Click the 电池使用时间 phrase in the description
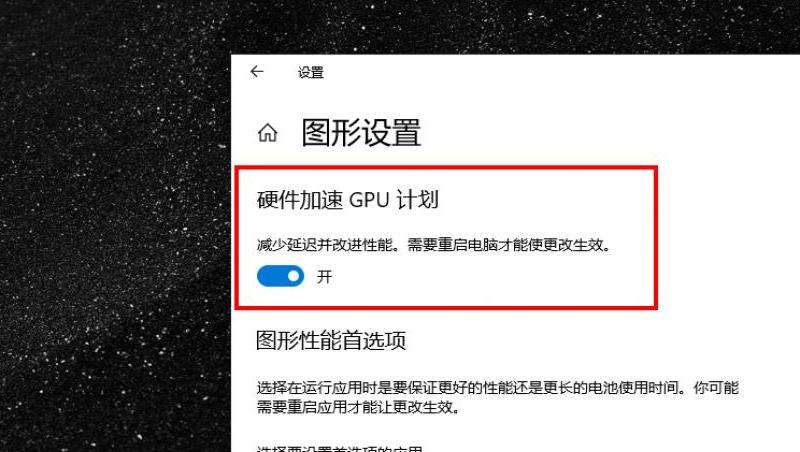The height and width of the screenshot is (452, 800). coord(634,388)
